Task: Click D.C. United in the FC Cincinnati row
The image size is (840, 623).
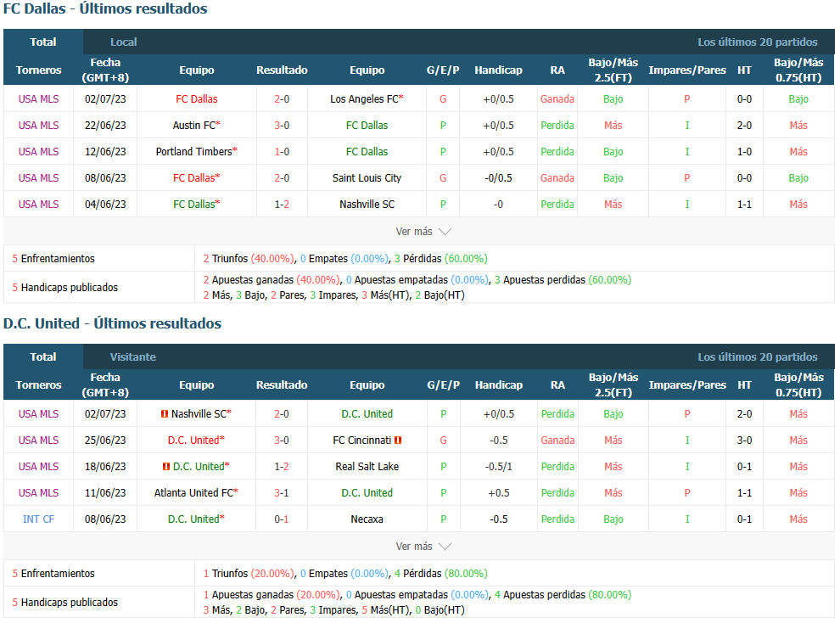Action: click(x=196, y=441)
